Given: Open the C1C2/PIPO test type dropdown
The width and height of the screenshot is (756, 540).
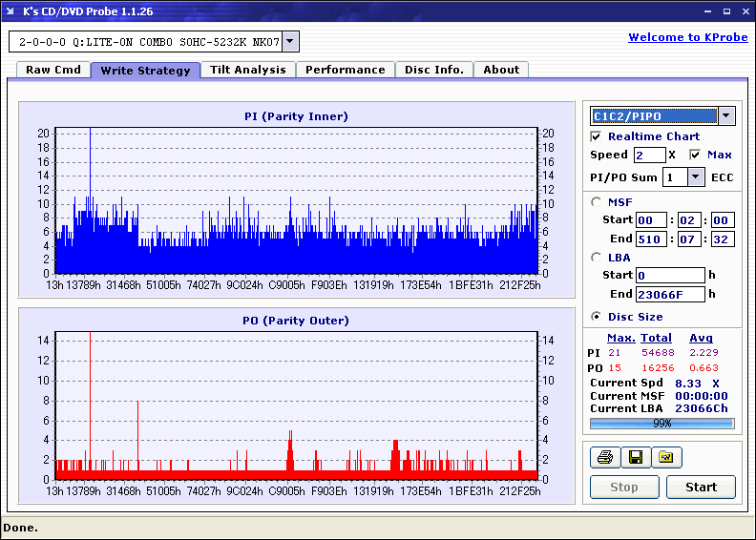Looking at the screenshot, I should pos(725,116).
